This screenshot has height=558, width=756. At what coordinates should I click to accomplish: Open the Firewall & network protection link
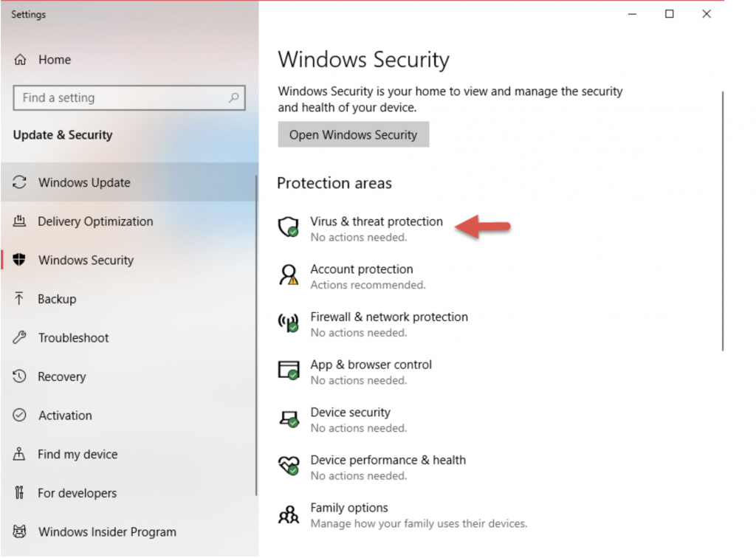389,317
